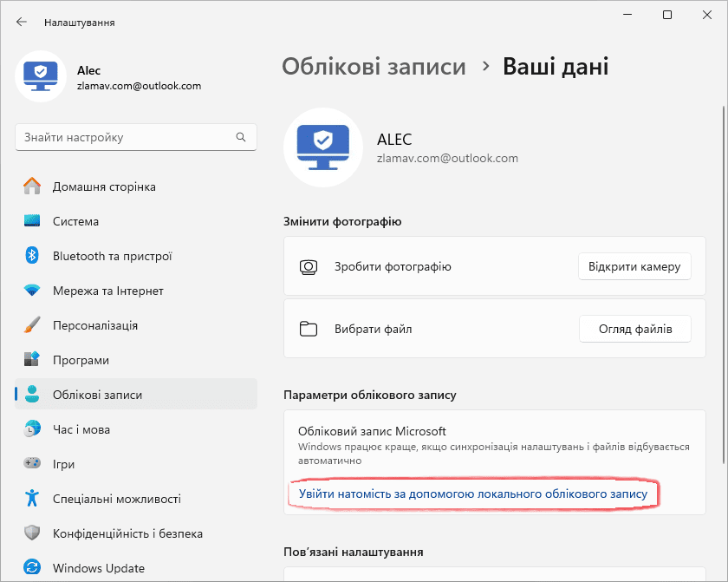Click the Знайти настройку search field

click(x=130, y=137)
